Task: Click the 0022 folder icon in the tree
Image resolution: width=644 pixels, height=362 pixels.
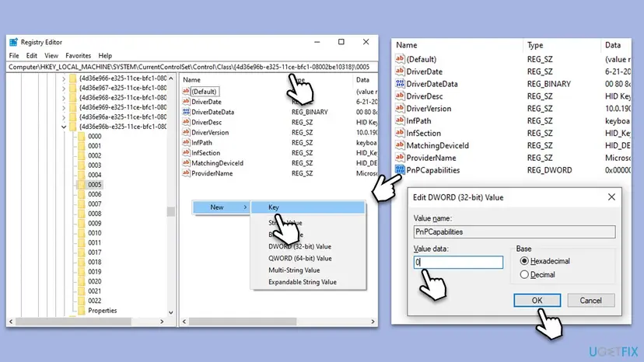Action: point(82,301)
